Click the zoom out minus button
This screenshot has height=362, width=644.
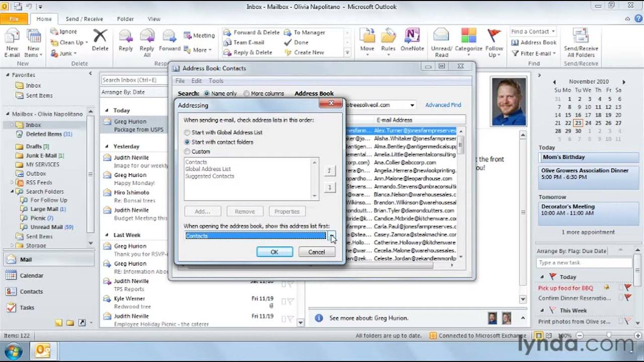pyautogui.click(x=580, y=335)
